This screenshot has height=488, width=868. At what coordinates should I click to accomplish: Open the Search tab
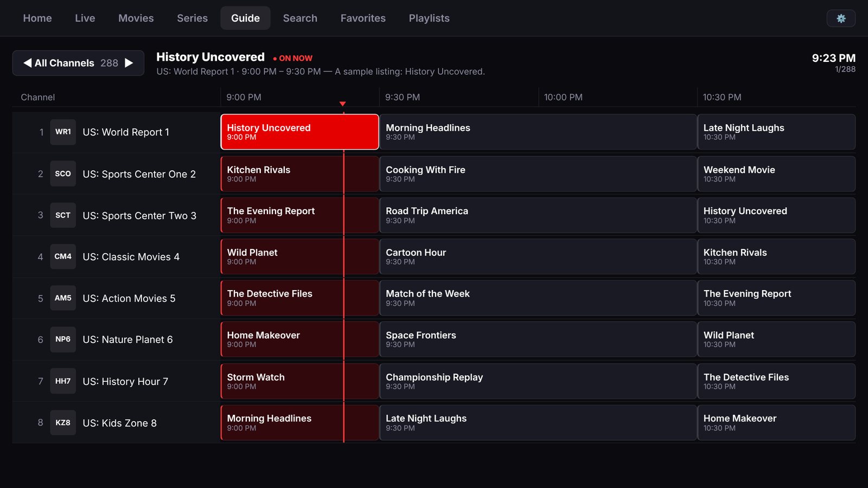[300, 18]
